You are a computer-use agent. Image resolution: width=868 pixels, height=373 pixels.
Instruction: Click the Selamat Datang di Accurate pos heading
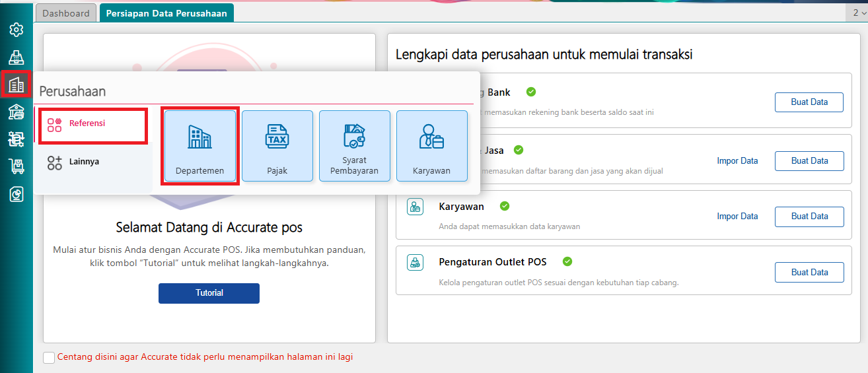(x=209, y=228)
